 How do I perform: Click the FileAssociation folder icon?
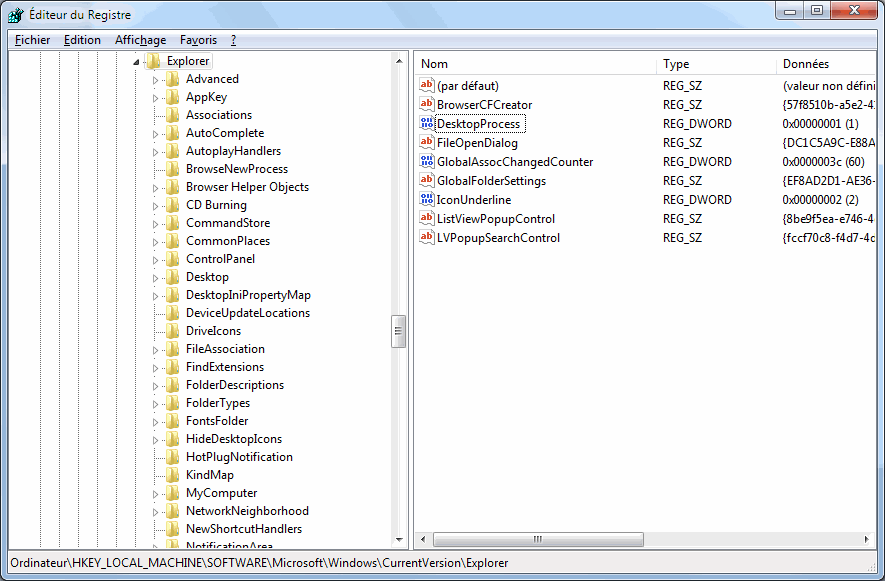173,349
